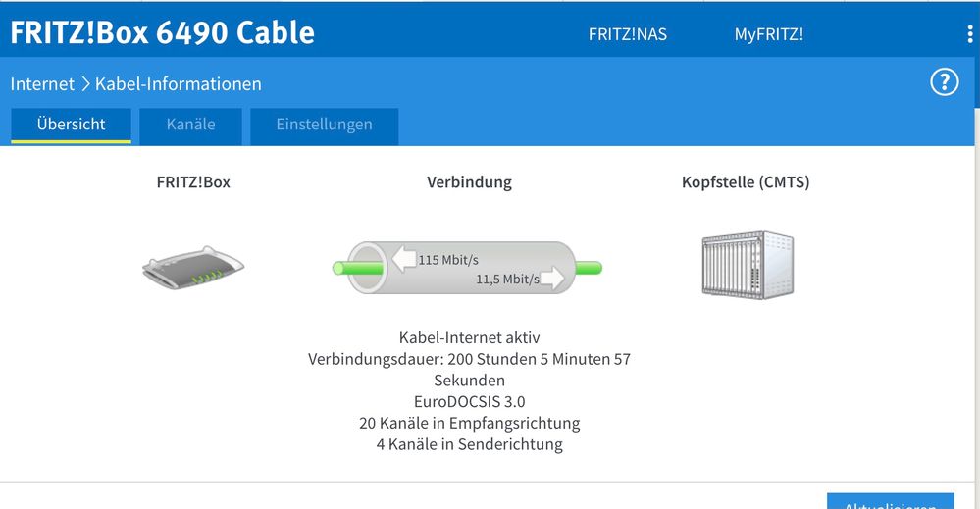Click the help question mark icon
This screenshot has height=509, width=980.
point(943,82)
